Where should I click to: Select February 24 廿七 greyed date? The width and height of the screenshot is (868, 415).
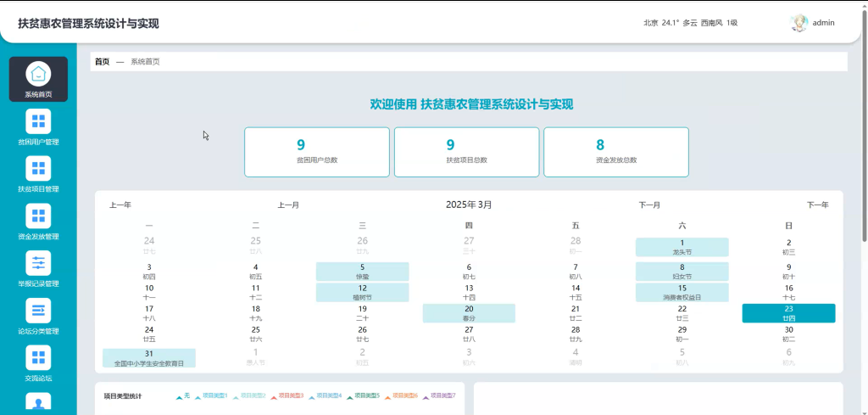(149, 247)
